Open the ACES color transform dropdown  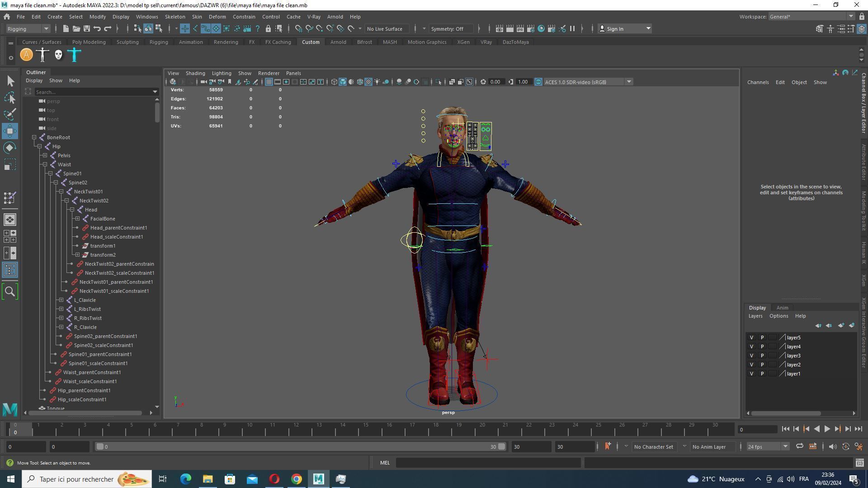[x=587, y=82]
